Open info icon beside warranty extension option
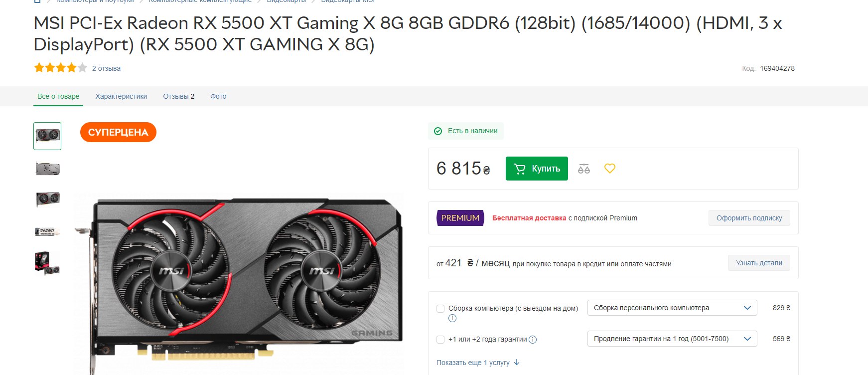The image size is (868, 375). pyautogui.click(x=533, y=340)
